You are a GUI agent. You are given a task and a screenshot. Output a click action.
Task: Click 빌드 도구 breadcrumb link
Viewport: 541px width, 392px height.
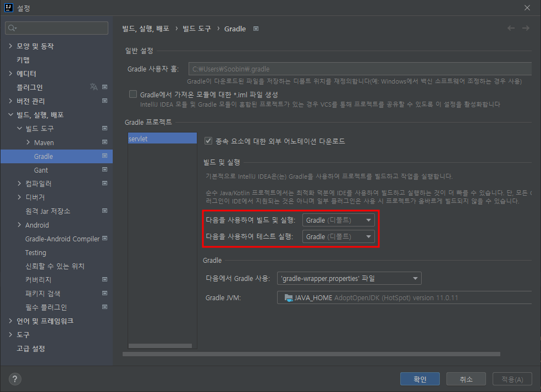(x=197, y=29)
